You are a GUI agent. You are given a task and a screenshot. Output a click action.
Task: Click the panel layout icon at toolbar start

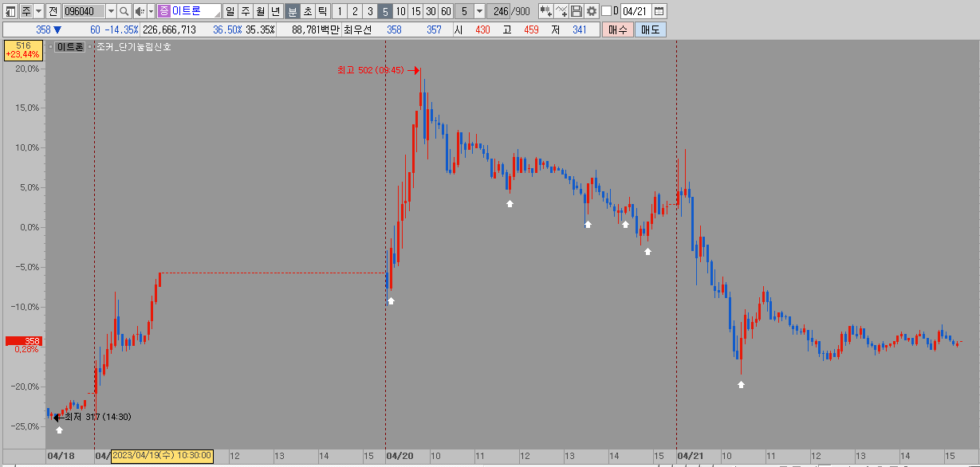(x=10, y=11)
